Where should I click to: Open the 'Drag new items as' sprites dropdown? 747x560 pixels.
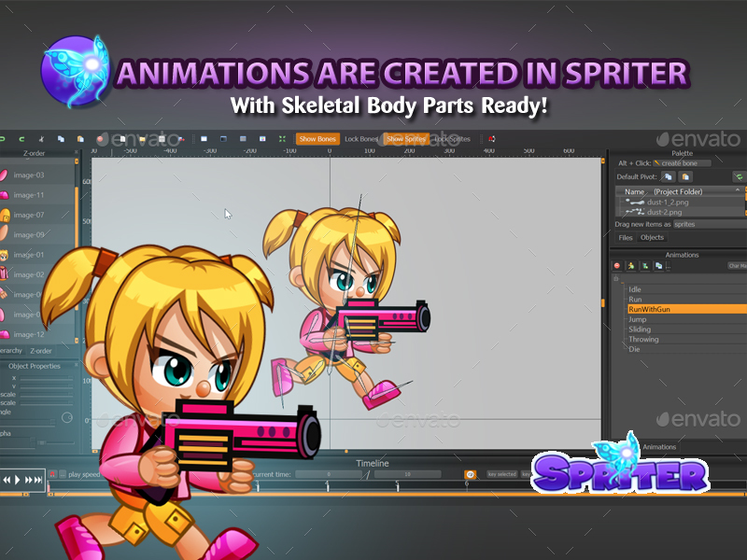684,224
